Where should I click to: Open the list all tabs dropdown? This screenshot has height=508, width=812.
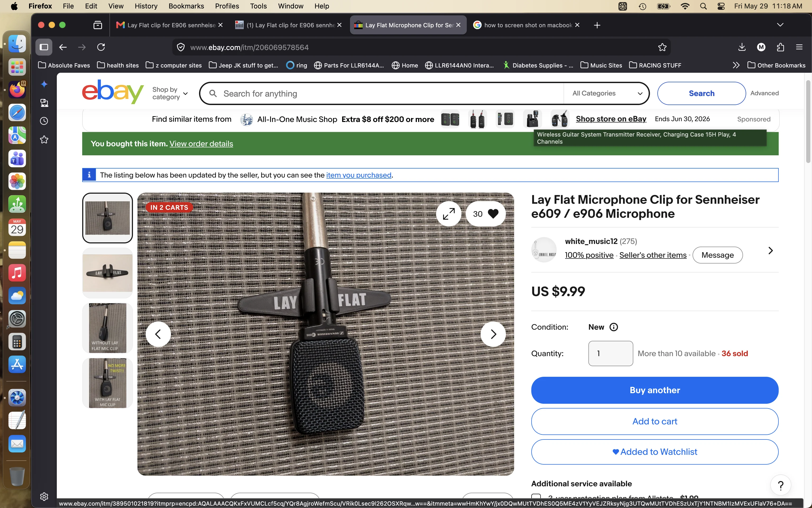pos(780,25)
